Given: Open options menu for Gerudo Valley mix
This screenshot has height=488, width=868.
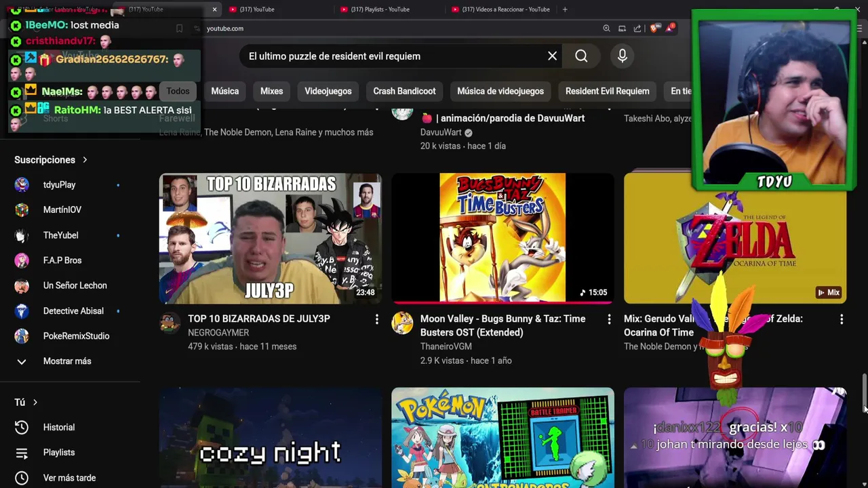Looking at the screenshot, I should point(842,319).
